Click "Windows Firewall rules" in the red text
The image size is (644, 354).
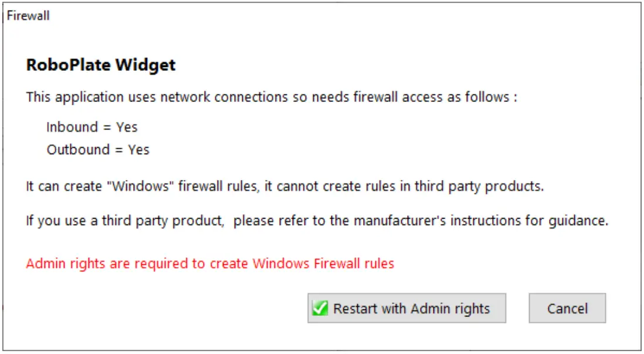coord(323,264)
